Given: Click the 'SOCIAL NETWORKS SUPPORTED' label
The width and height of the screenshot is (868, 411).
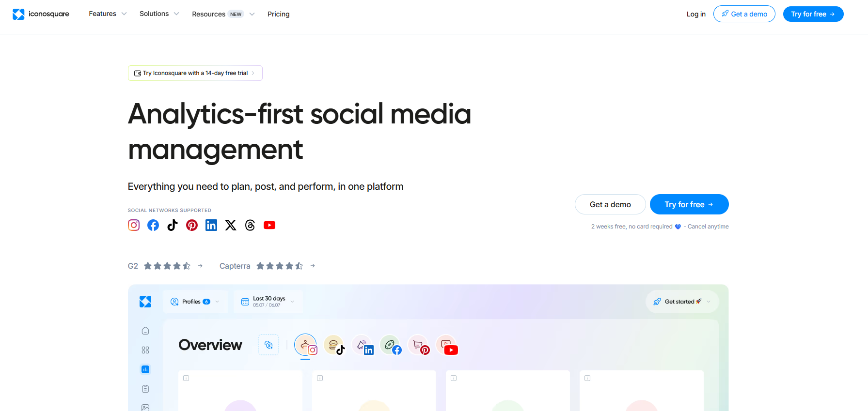Looking at the screenshot, I should 170,211.
